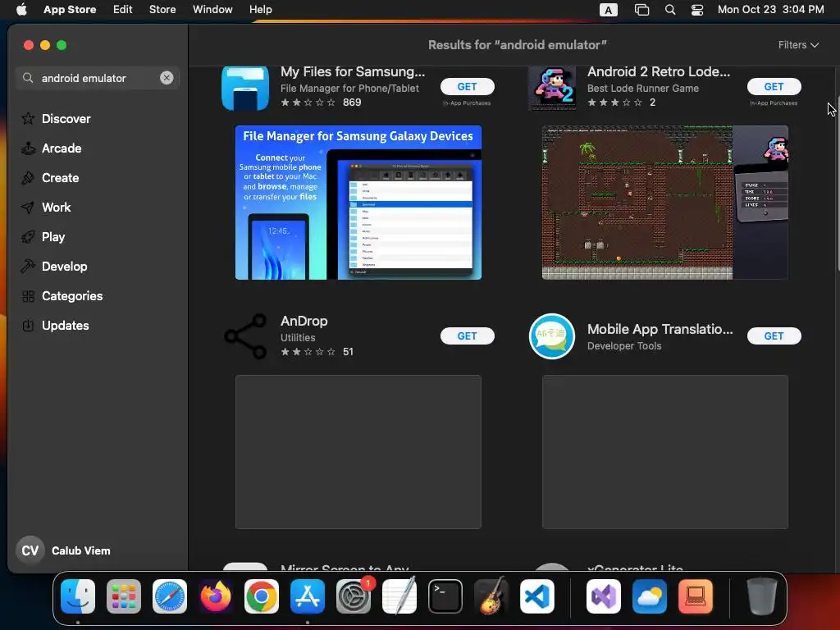Viewport: 840px width, 630px height.
Task: Get Android 2 Retro Lode Runner
Action: [774, 87]
